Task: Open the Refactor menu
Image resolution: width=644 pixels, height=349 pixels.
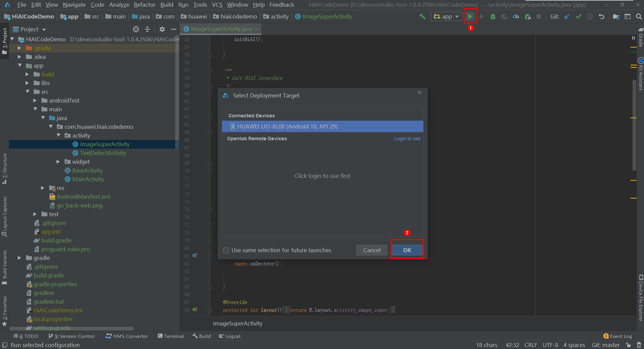Action: pyautogui.click(x=144, y=5)
